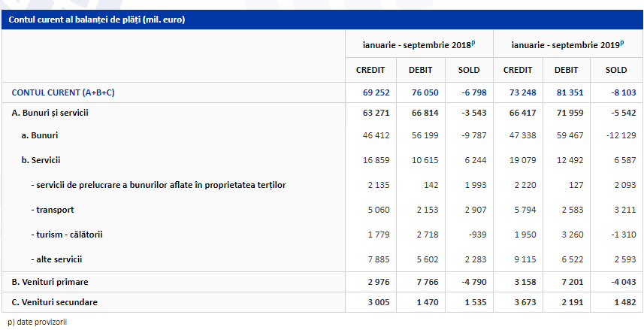
Task: Select the 2 593 alte servicii balance
Action: [x=625, y=259]
